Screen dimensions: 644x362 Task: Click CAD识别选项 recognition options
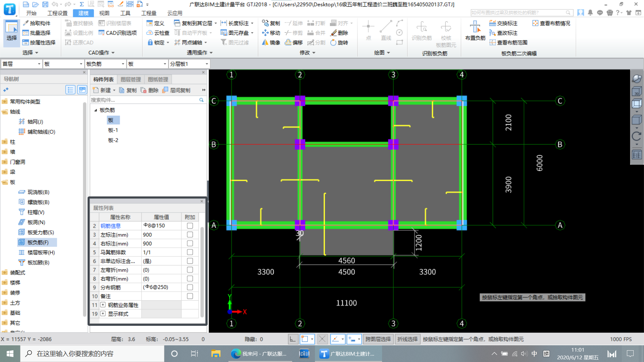(118, 33)
